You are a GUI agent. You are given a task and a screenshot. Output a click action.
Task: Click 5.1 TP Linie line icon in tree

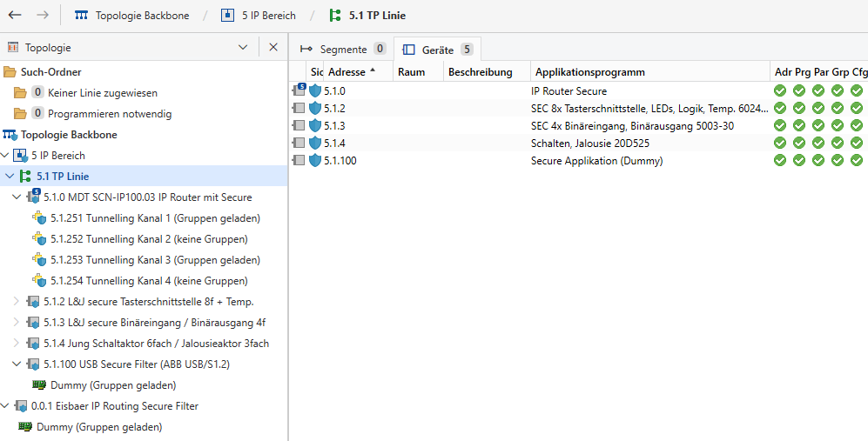point(25,177)
